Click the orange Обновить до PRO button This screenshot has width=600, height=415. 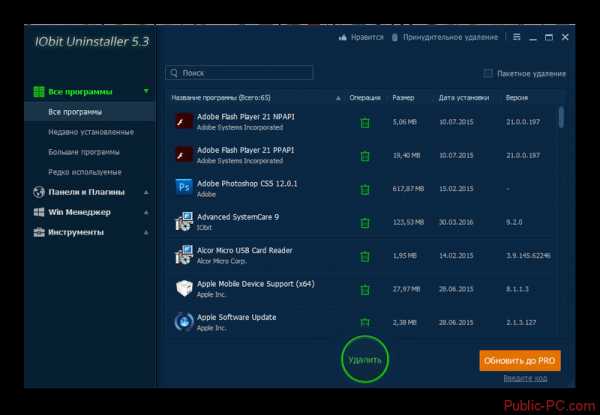(520, 361)
